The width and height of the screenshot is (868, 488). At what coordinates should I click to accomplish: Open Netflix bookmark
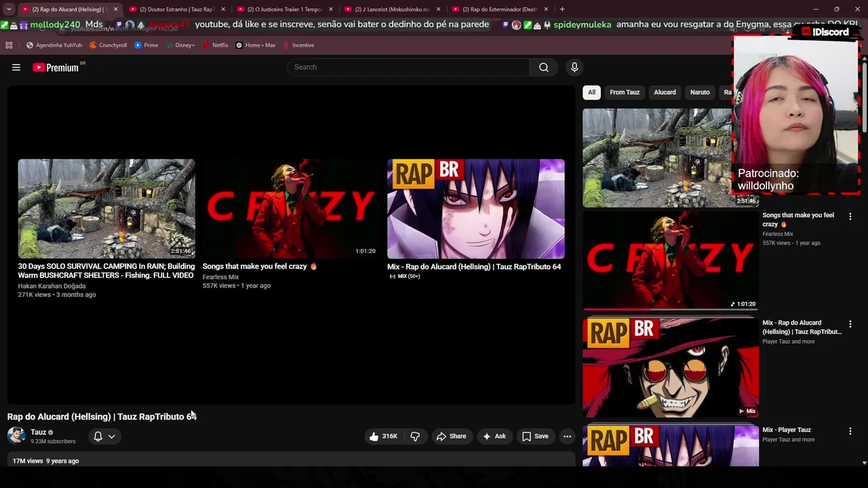(x=216, y=45)
